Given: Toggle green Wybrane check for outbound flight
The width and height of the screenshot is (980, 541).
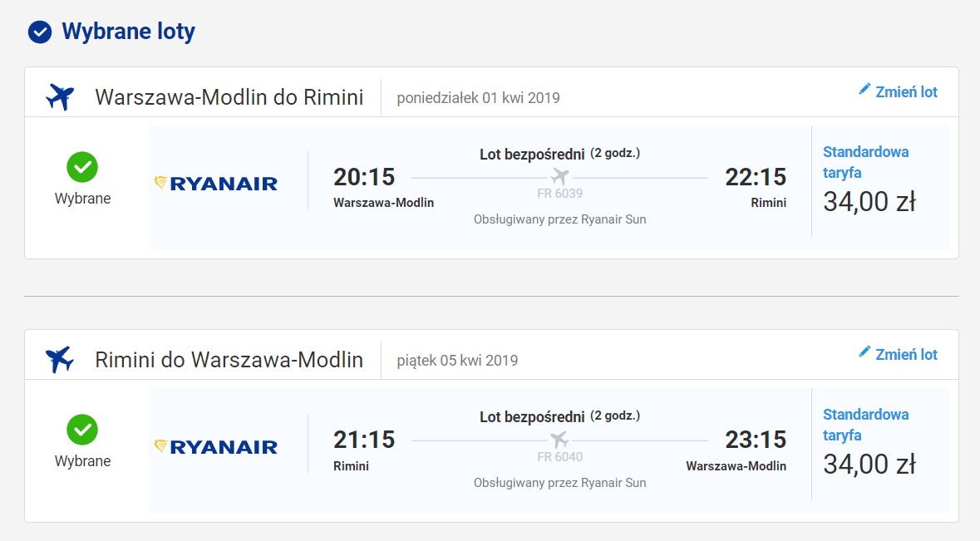Looking at the screenshot, I should coord(82,167).
